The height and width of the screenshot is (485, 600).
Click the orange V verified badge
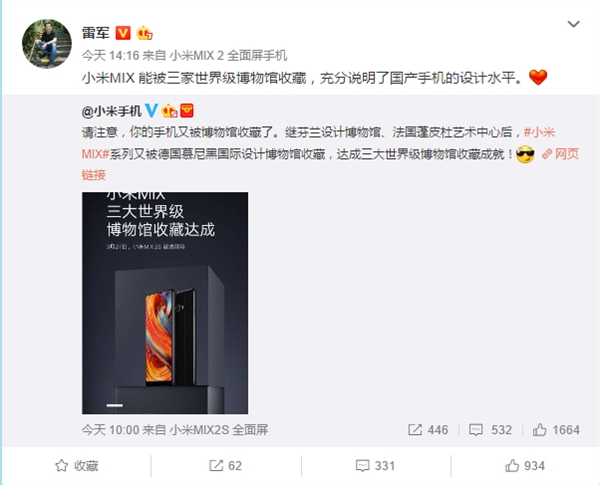(123, 33)
